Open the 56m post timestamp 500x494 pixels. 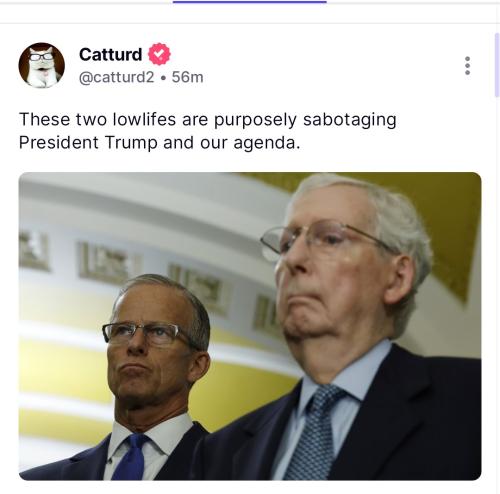(187, 77)
